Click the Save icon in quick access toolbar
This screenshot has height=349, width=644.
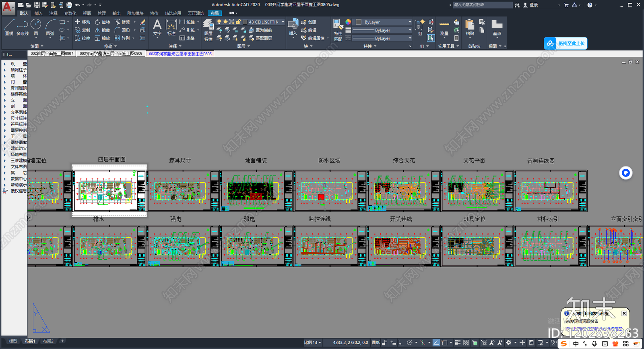(37, 5)
